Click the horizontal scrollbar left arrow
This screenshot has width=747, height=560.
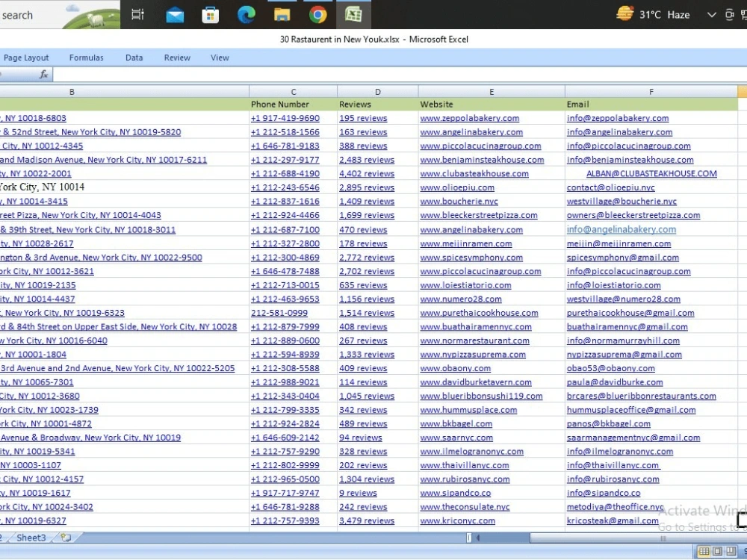[477, 538]
